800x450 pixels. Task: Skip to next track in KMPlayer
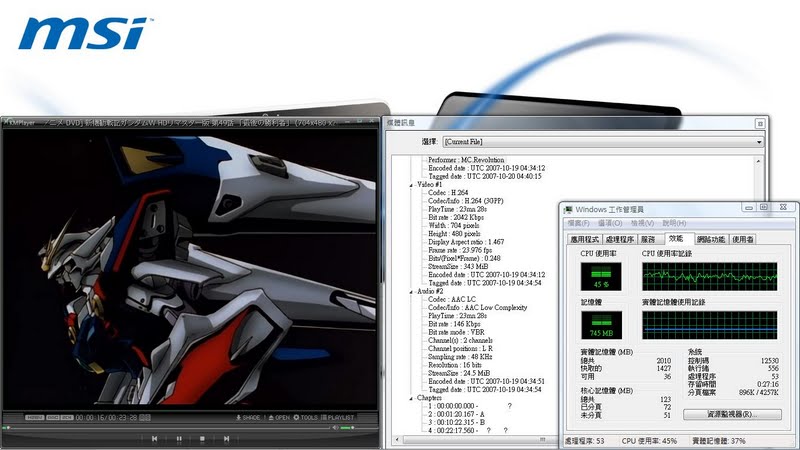coord(227,438)
